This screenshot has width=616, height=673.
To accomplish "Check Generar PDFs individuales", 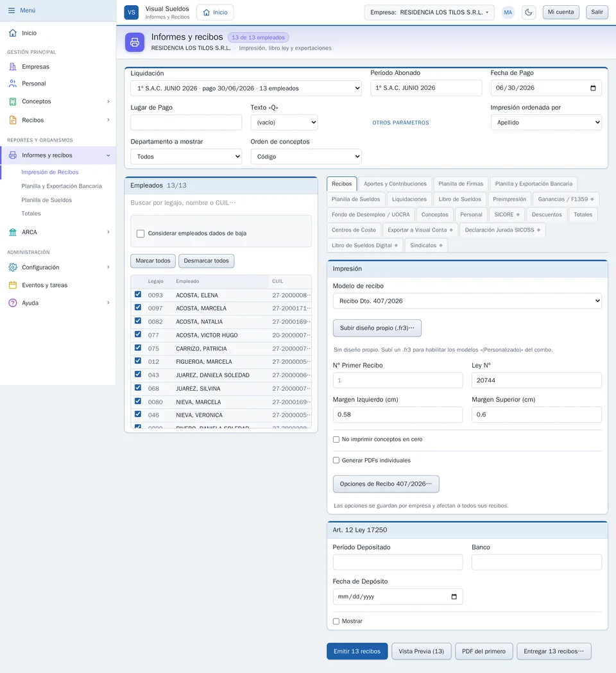I will [x=336, y=460].
